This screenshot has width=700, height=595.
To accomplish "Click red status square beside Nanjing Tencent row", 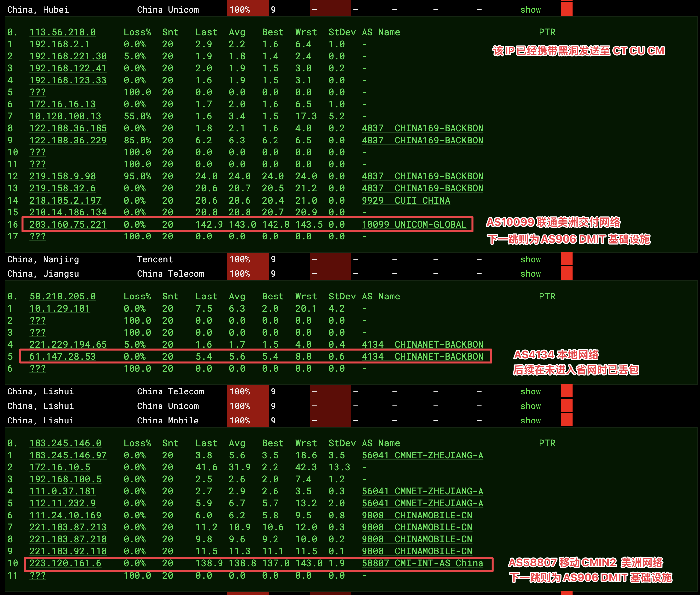I will click(x=567, y=259).
